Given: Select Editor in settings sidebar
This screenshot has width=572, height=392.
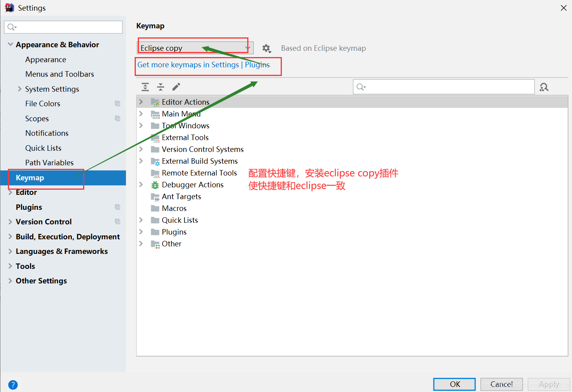Looking at the screenshot, I should pos(26,192).
